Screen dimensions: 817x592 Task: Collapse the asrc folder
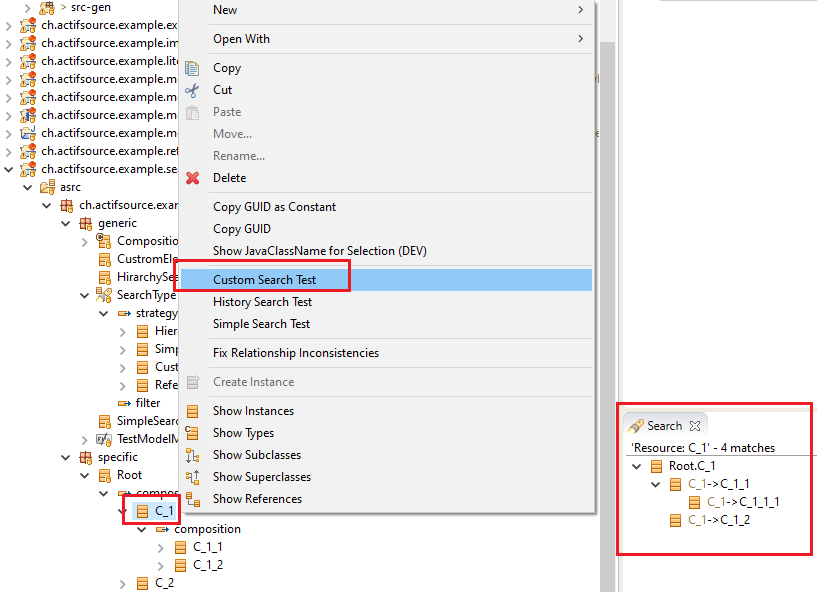[x=28, y=187]
